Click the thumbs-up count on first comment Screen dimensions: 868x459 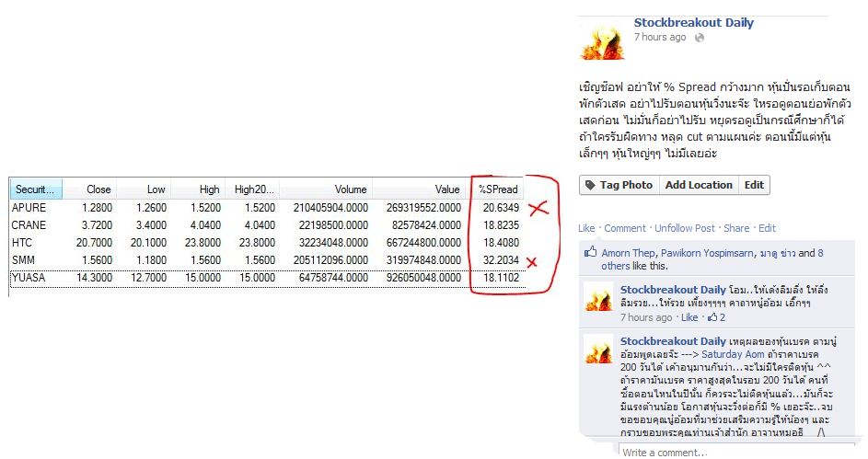click(715, 317)
